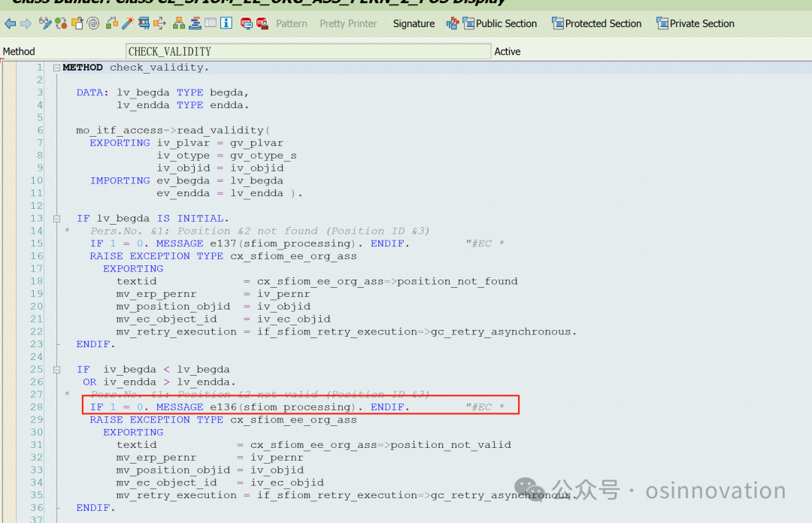Open the method Signature
This screenshot has width=812, height=523.
pos(414,24)
